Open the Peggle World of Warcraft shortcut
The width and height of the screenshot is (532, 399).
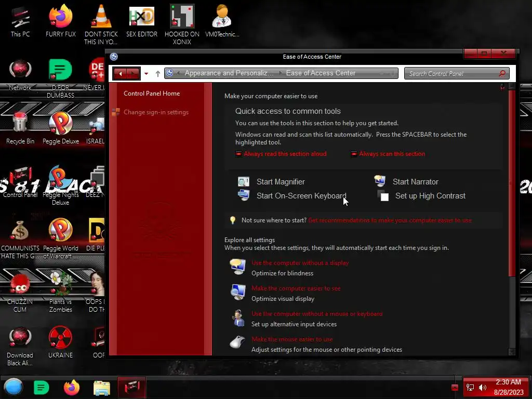(60, 238)
